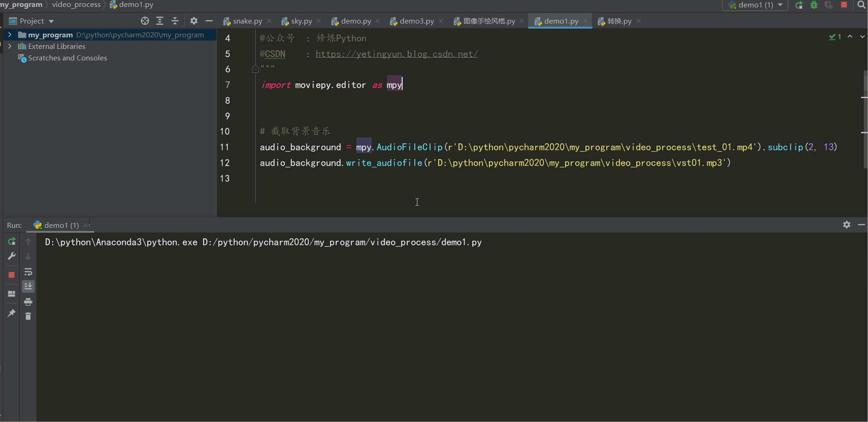
Task: Click the Debug bug icon in top toolbar
Action: tap(814, 5)
